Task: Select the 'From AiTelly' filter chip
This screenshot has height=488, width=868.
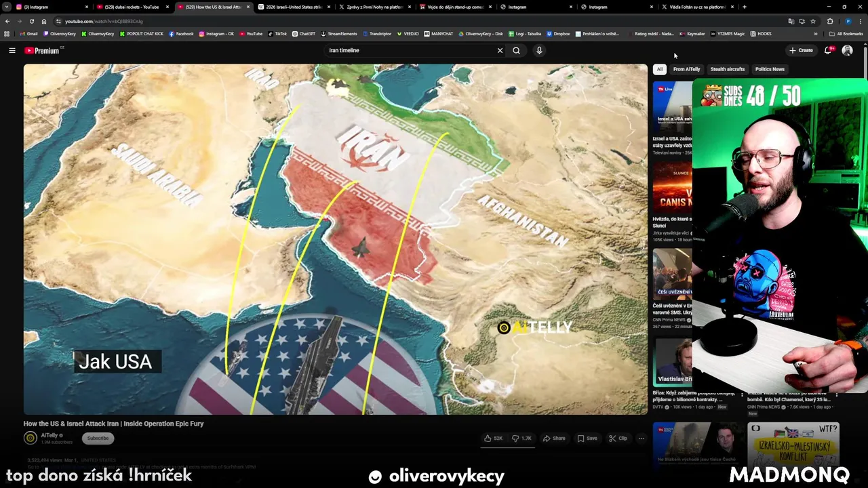Action: pos(686,69)
